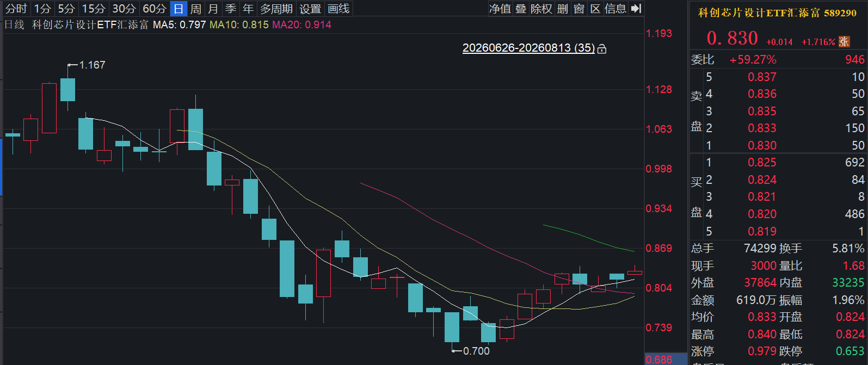Open 设置 settings menu
Viewport: 868px width, 365px height.
310,9
